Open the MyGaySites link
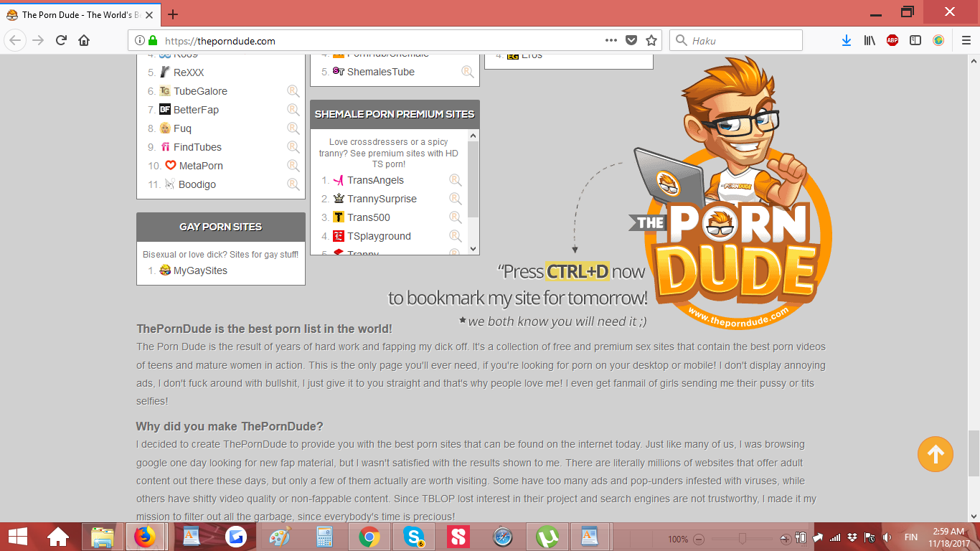The width and height of the screenshot is (980, 551). [200, 270]
